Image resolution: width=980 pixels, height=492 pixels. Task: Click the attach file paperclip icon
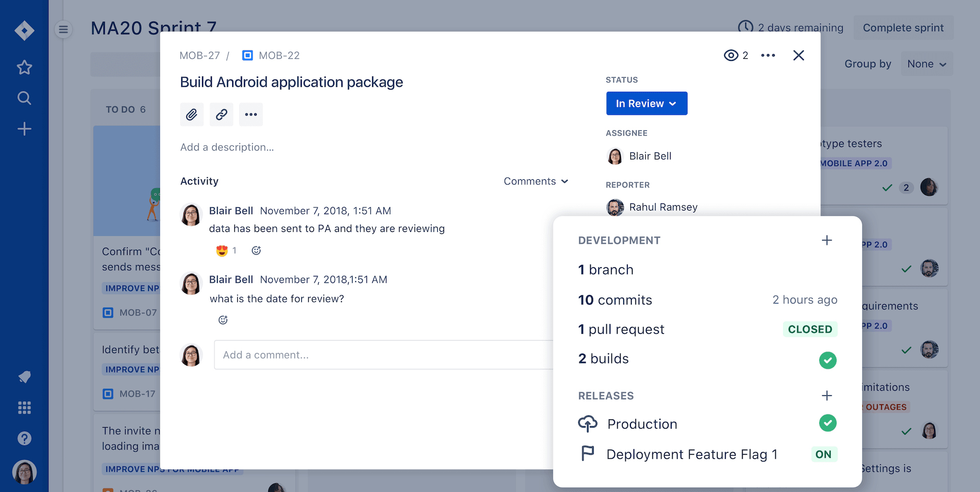click(x=192, y=114)
